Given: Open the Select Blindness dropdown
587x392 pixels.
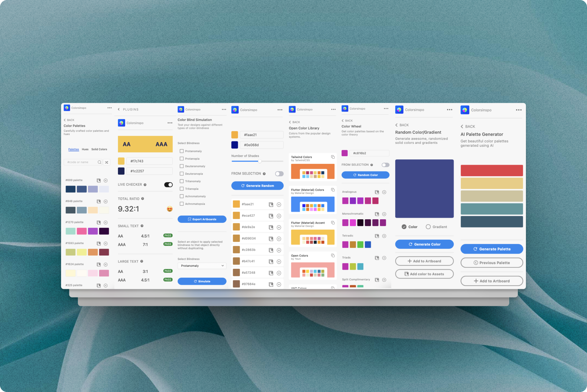Looking at the screenshot, I should pos(202,266).
